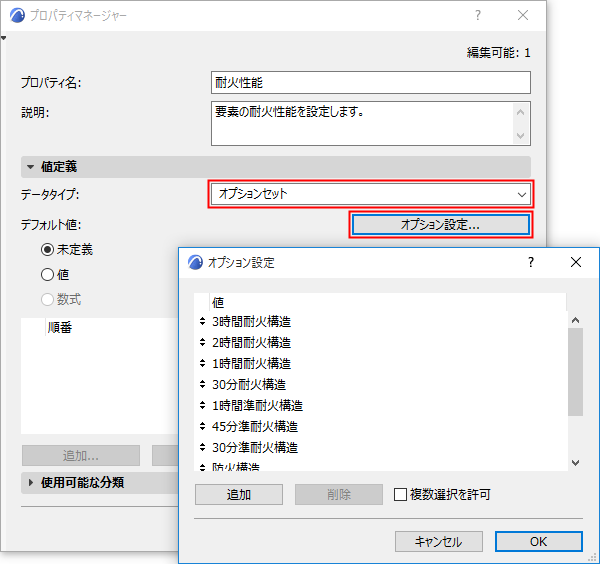Close the プロパティマネージャー window

tap(523, 15)
